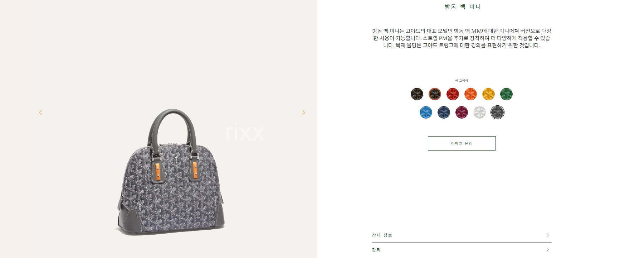Select the black color swatch

(x=417, y=94)
